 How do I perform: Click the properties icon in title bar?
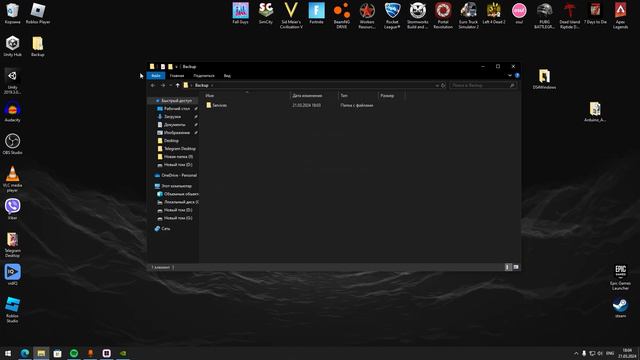pos(162,67)
